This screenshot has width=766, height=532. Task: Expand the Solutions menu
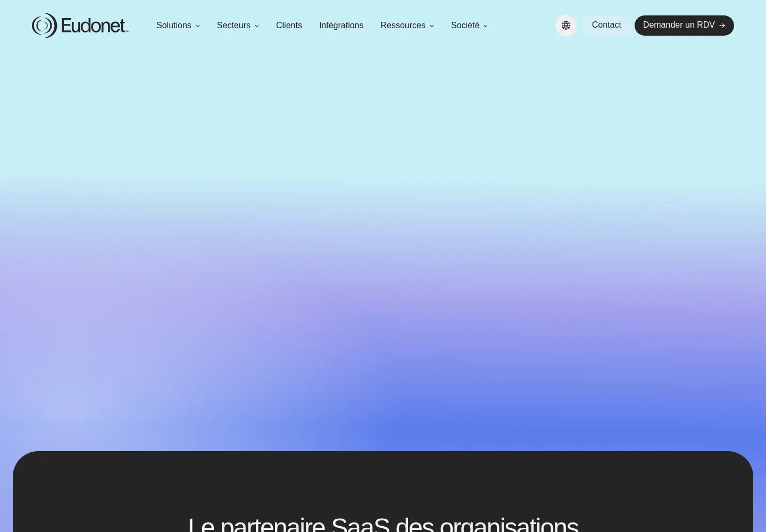(178, 26)
